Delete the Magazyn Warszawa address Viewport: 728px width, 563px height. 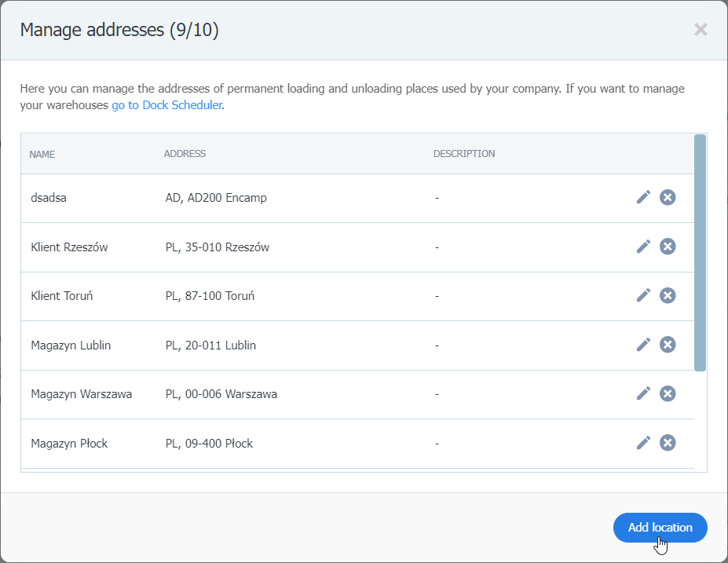click(x=668, y=393)
